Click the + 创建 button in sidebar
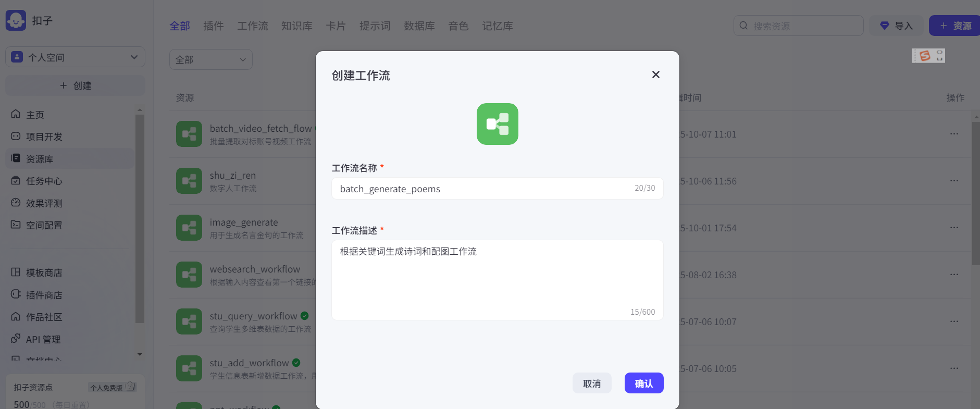 [x=75, y=85]
